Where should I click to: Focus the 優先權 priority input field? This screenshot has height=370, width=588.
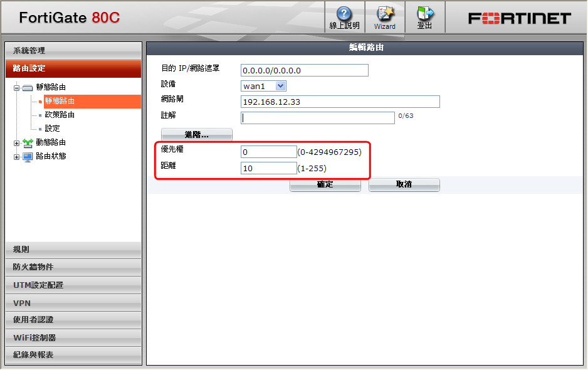coord(269,152)
